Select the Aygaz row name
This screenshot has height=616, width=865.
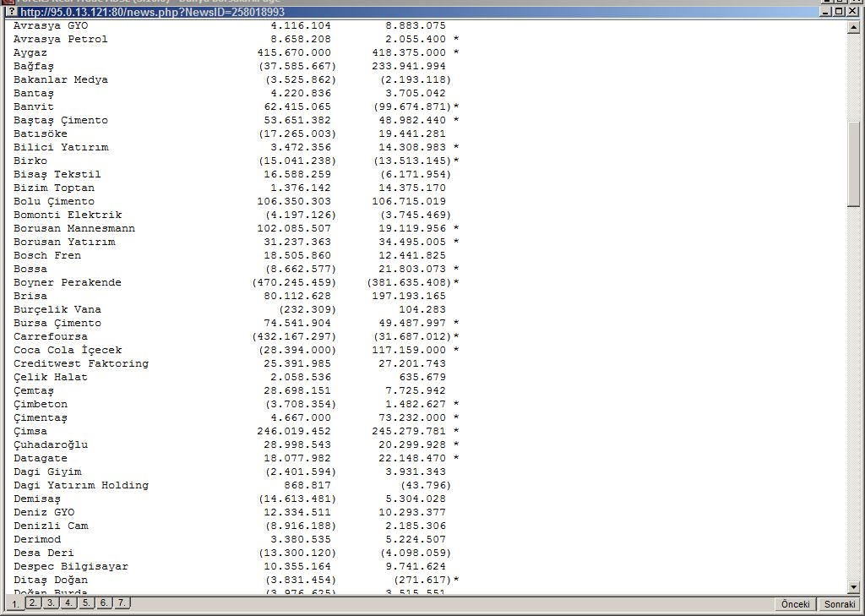tap(30, 52)
